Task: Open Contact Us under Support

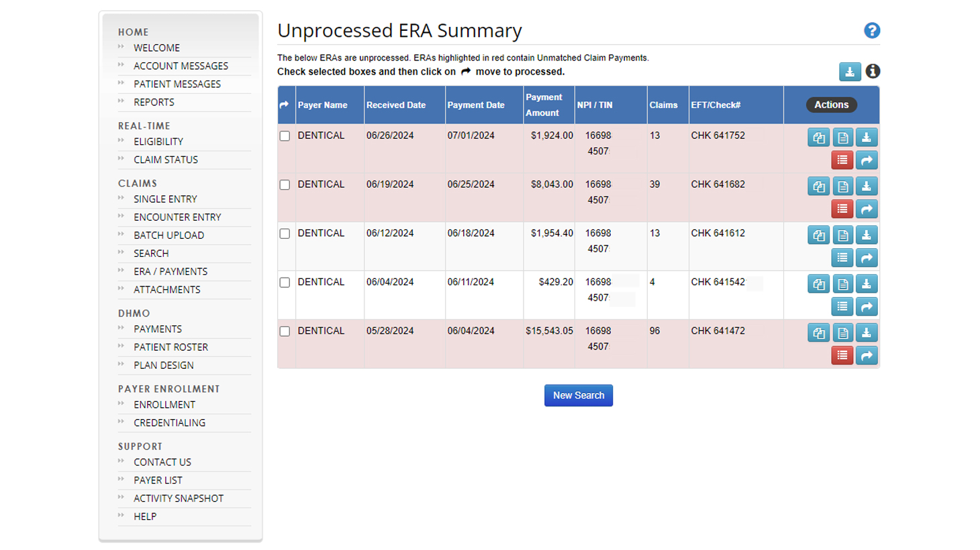Action: (x=162, y=462)
